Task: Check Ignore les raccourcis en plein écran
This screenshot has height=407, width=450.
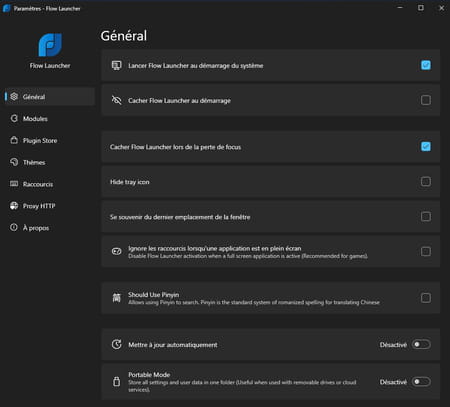Action: pyautogui.click(x=426, y=251)
